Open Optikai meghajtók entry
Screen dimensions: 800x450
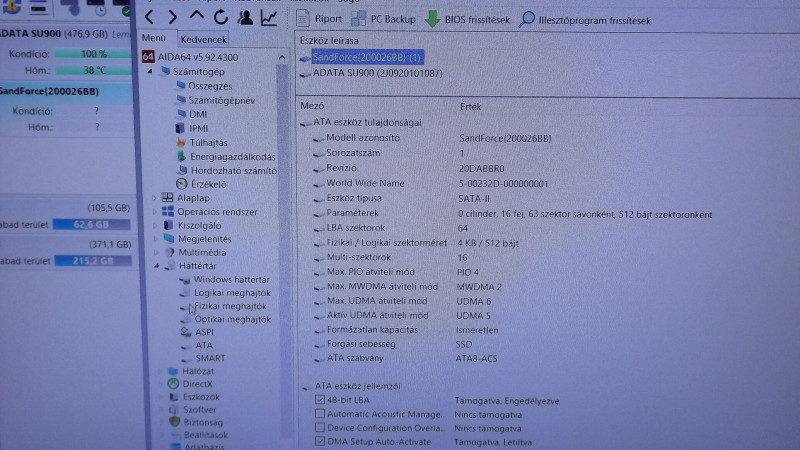point(233,319)
